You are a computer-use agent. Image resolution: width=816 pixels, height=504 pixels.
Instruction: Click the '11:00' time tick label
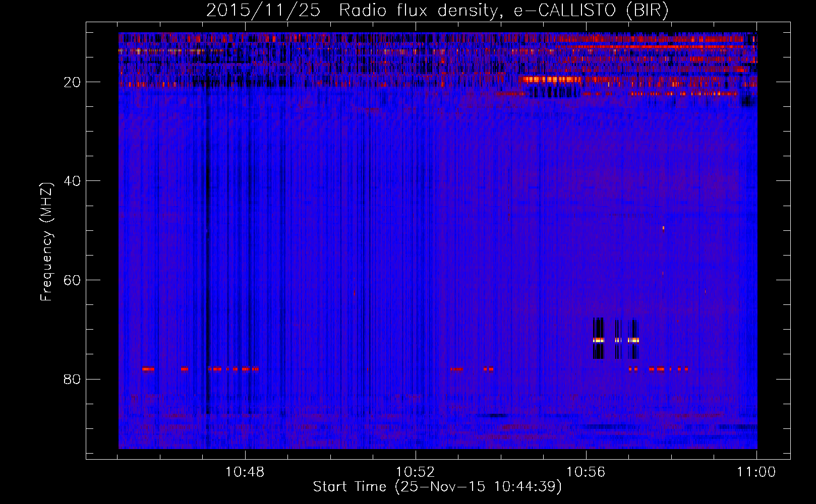tap(756, 472)
